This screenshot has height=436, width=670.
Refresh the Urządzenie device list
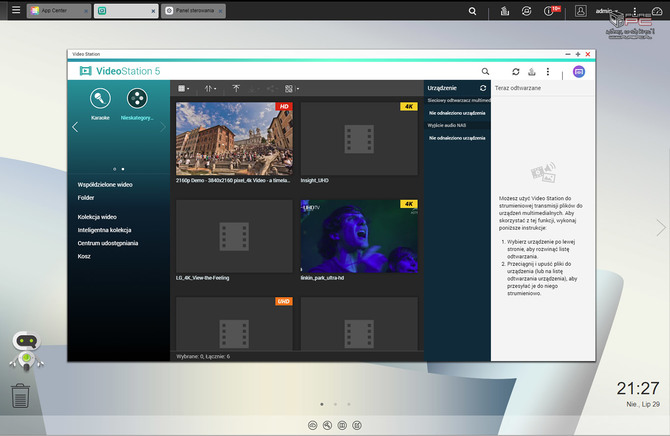[x=483, y=88]
